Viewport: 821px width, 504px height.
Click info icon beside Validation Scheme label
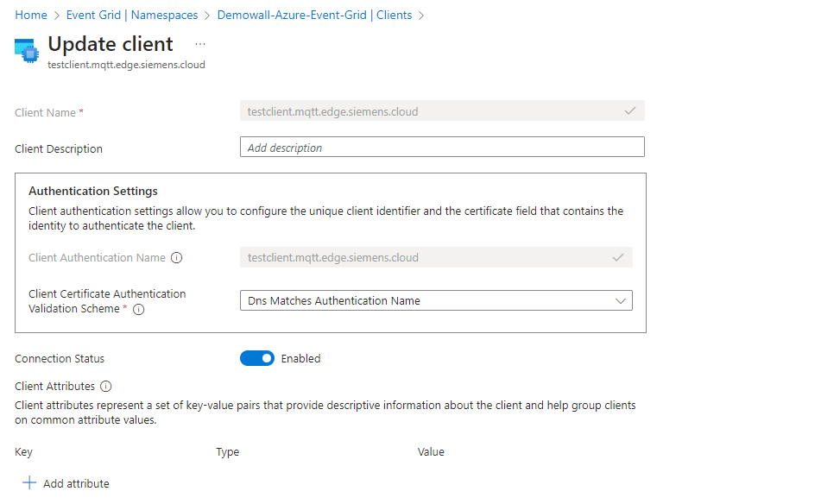139,309
